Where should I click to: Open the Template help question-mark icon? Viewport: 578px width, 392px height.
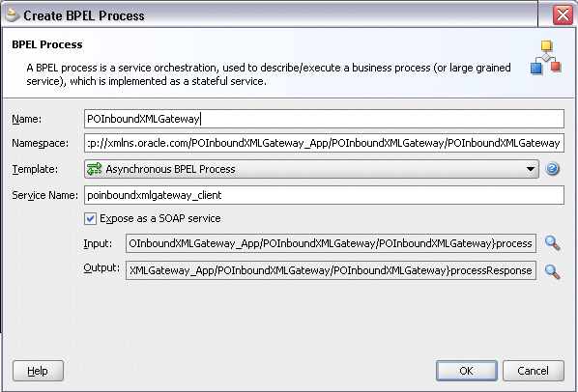[x=552, y=169]
